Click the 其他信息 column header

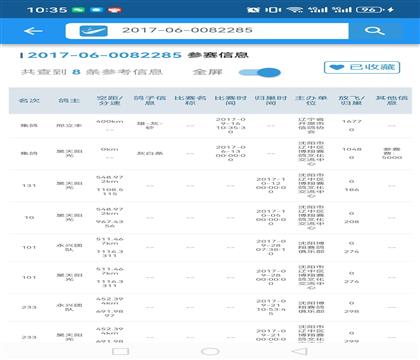(x=392, y=100)
